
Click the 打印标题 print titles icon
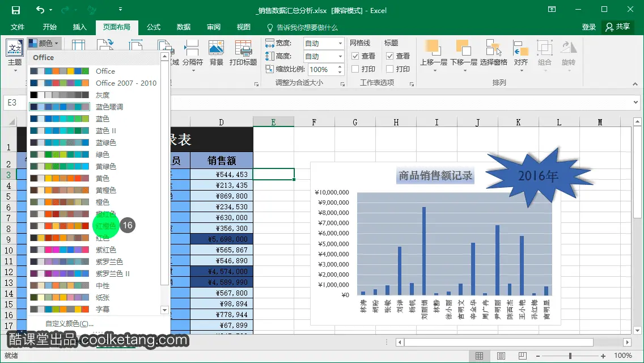coord(243,53)
